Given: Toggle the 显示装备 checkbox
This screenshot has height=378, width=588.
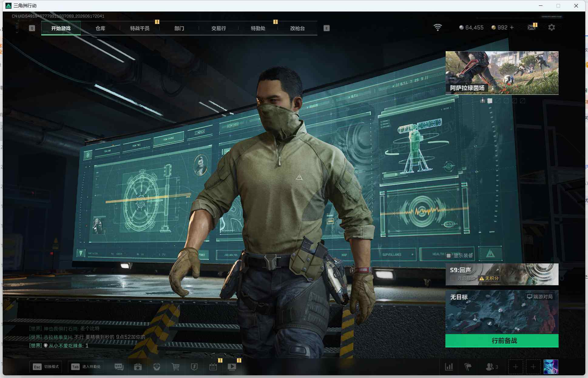Looking at the screenshot, I should pyautogui.click(x=448, y=256).
